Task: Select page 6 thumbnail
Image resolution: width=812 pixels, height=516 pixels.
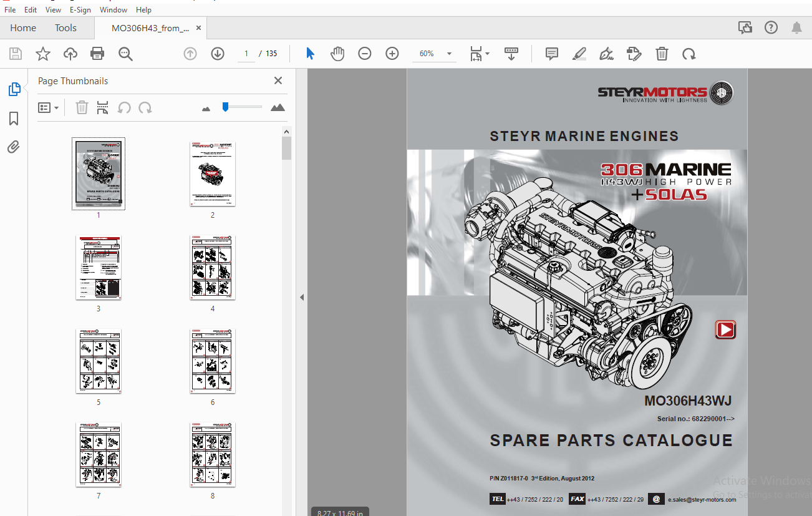Action: point(213,361)
